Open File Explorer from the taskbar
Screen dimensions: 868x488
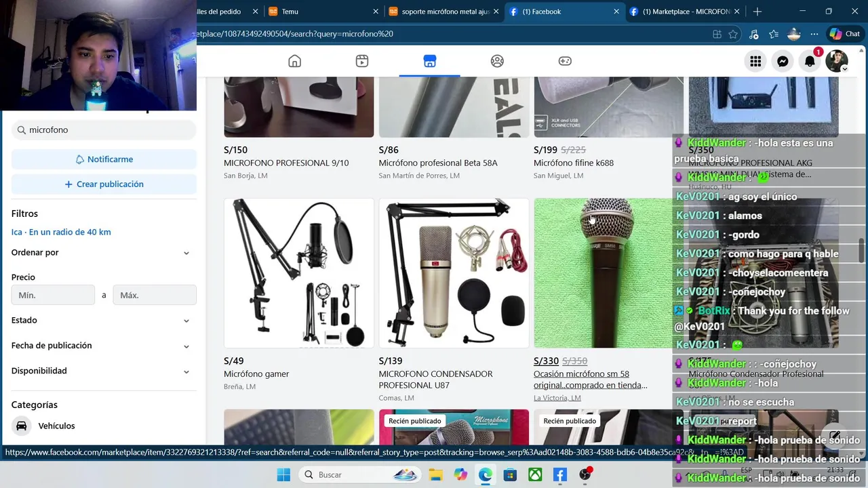[435, 474]
